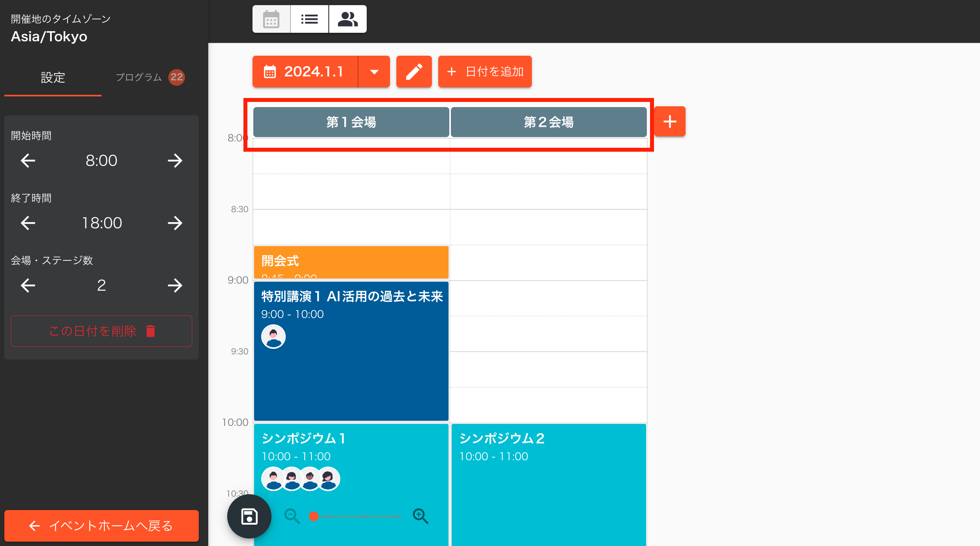This screenshot has height=546, width=980.
Task: Click the pencil edit date button
Action: (x=414, y=72)
